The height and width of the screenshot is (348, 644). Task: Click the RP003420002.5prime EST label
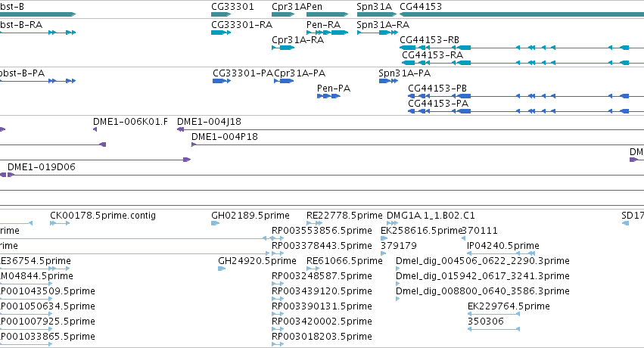322,322
